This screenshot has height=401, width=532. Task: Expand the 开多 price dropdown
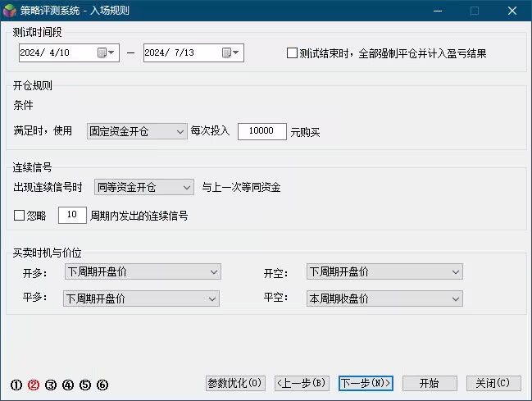tap(143, 271)
